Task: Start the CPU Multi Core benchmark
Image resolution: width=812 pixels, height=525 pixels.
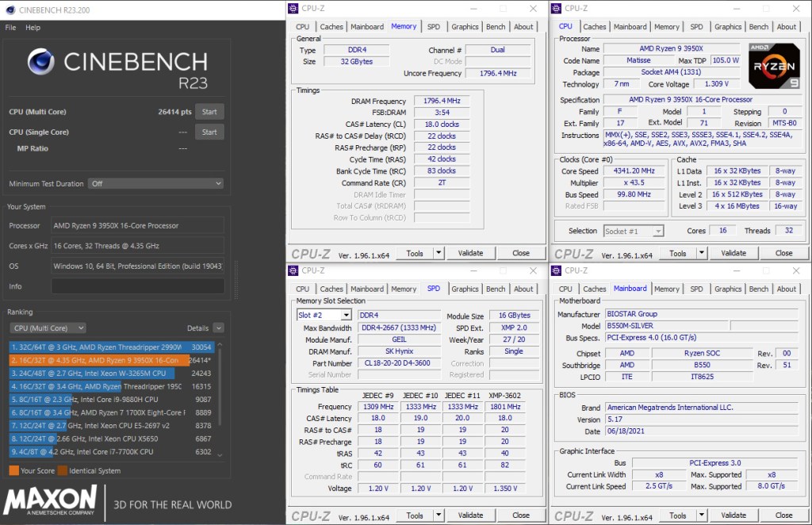Action: click(x=209, y=112)
